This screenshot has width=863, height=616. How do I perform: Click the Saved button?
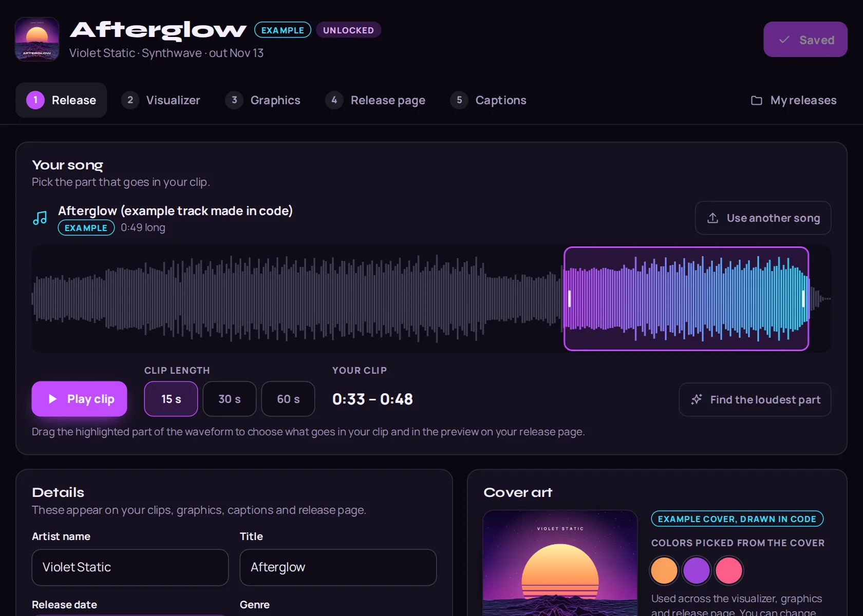tap(805, 40)
